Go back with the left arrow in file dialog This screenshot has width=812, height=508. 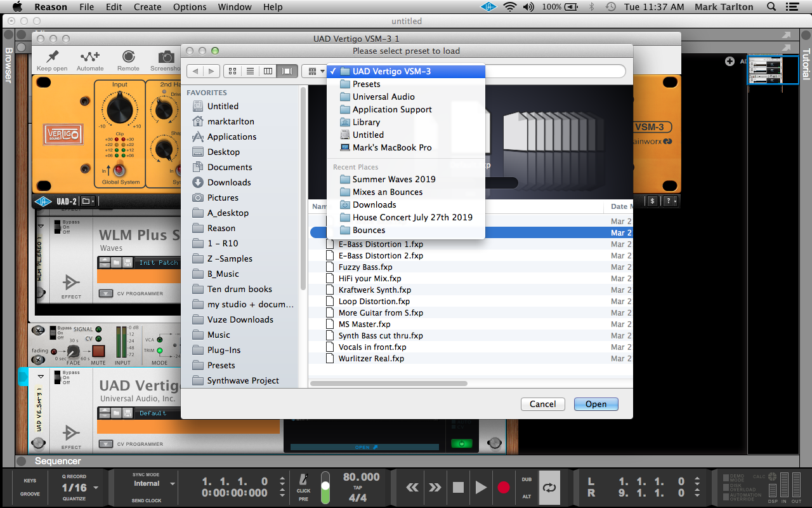coord(195,71)
